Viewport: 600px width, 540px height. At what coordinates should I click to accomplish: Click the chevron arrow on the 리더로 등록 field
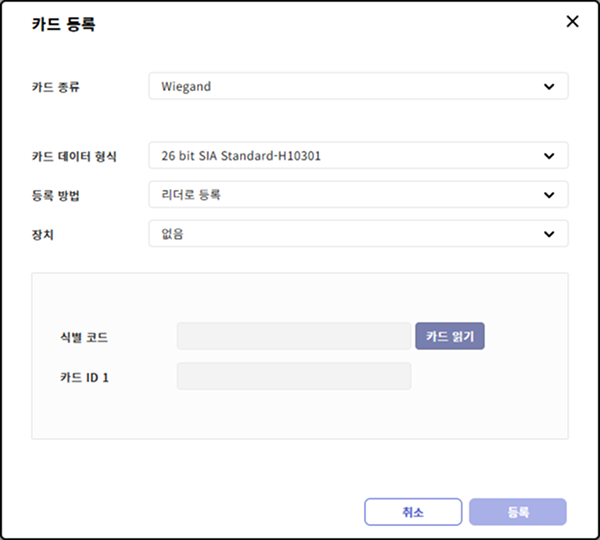[549, 195]
